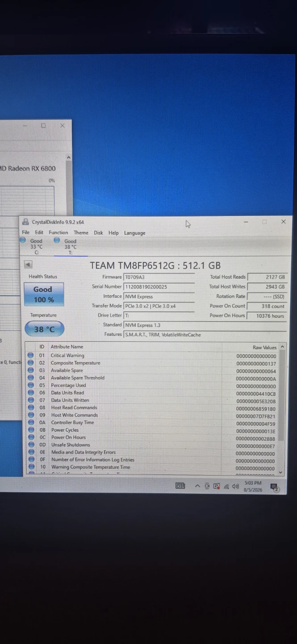
Task: Click the Rotation Rate value
Action: [267, 297]
